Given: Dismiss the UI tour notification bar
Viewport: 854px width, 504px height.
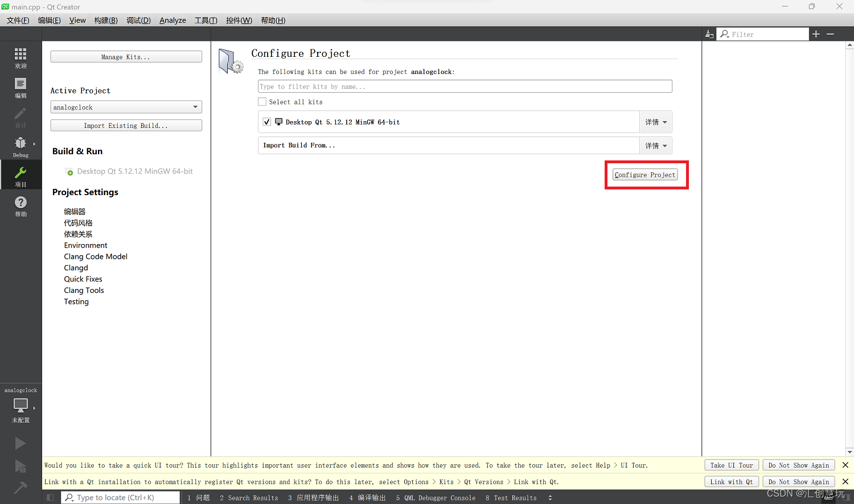Looking at the screenshot, I should [845, 465].
